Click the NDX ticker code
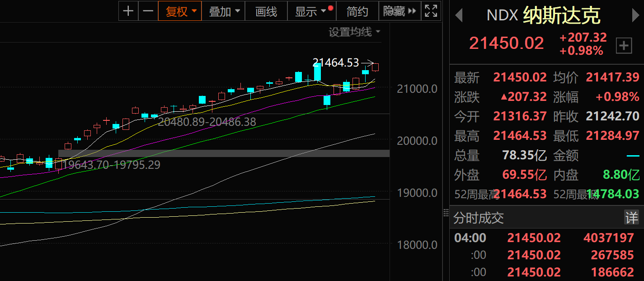The image size is (644, 281). pos(502,15)
